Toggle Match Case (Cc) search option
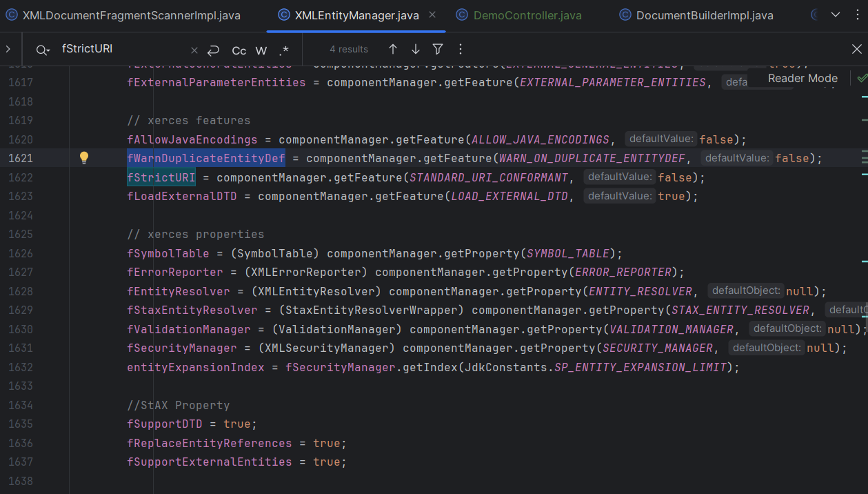This screenshot has width=868, height=494. tap(239, 50)
